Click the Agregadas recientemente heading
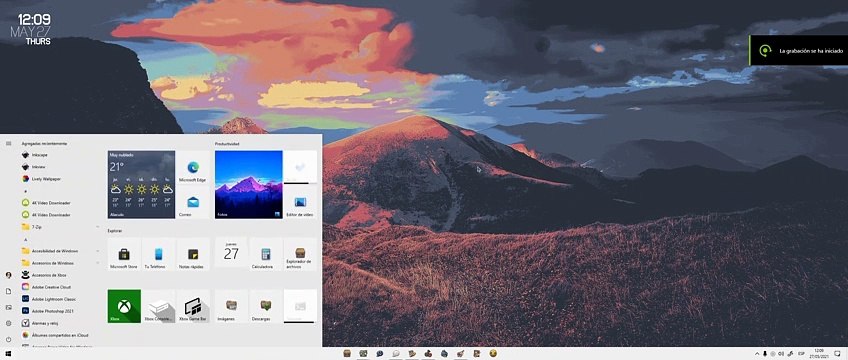Screen dimensions: 848x360 [44, 143]
